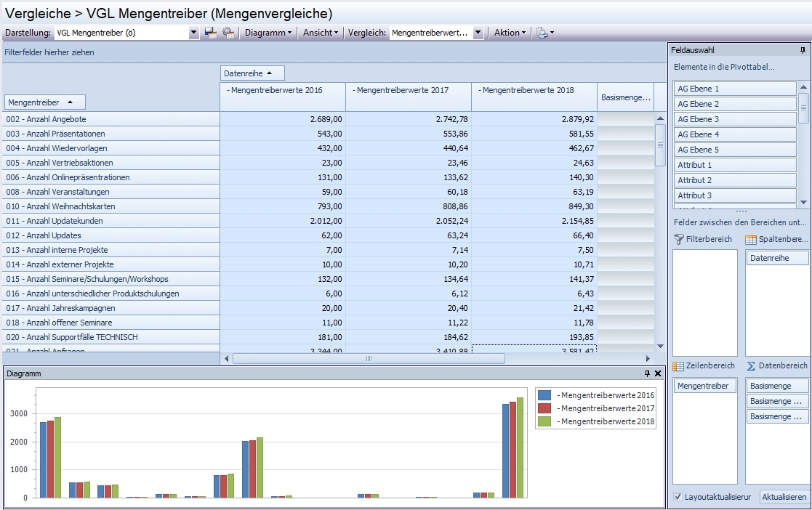Screen dimensions: 812x510
Task: Click the Datenbereich sigma icon
Action: 752,366
